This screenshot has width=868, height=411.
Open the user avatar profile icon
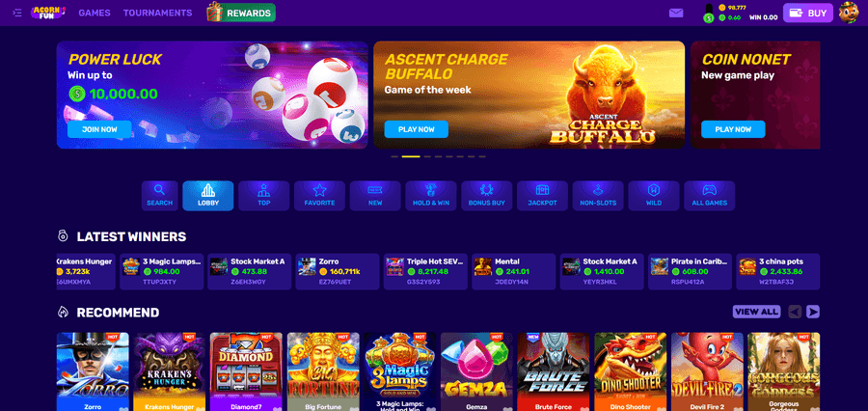click(x=849, y=13)
